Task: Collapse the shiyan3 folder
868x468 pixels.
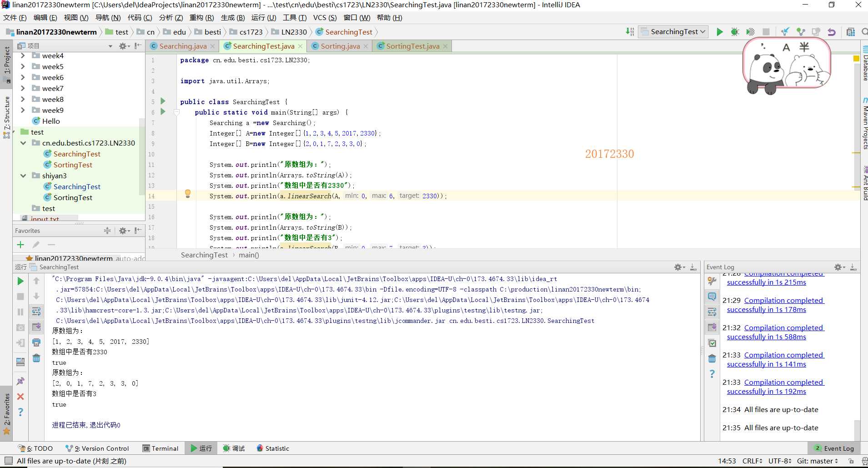Action: [x=23, y=176]
